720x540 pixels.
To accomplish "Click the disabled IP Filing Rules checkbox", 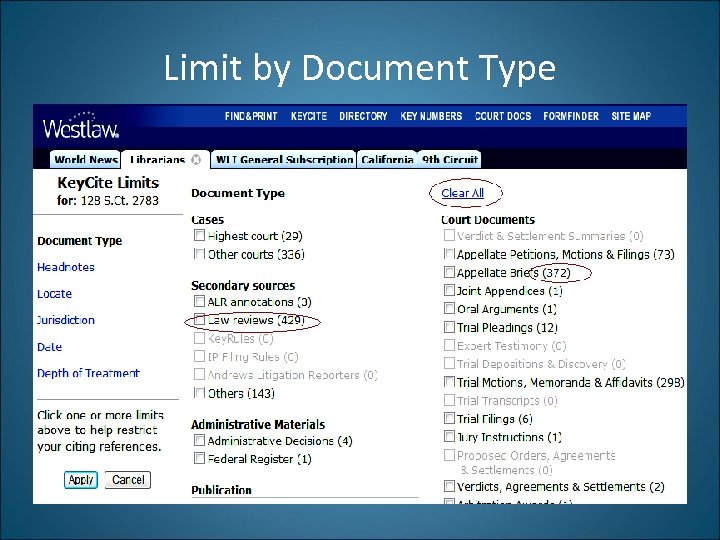I will [x=199, y=356].
